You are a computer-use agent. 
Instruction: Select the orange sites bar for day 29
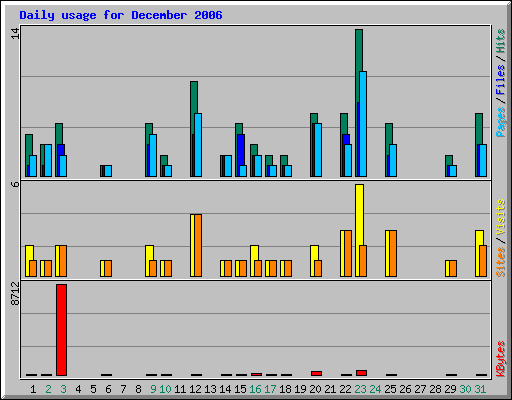tap(453, 269)
